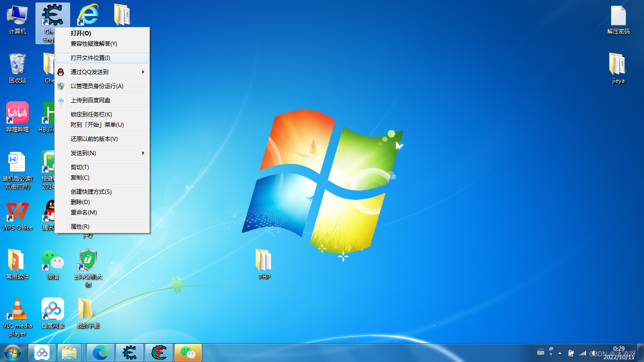
Task: Choose 还原以前的版本(V)
Action: pyautogui.click(x=102, y=139)
